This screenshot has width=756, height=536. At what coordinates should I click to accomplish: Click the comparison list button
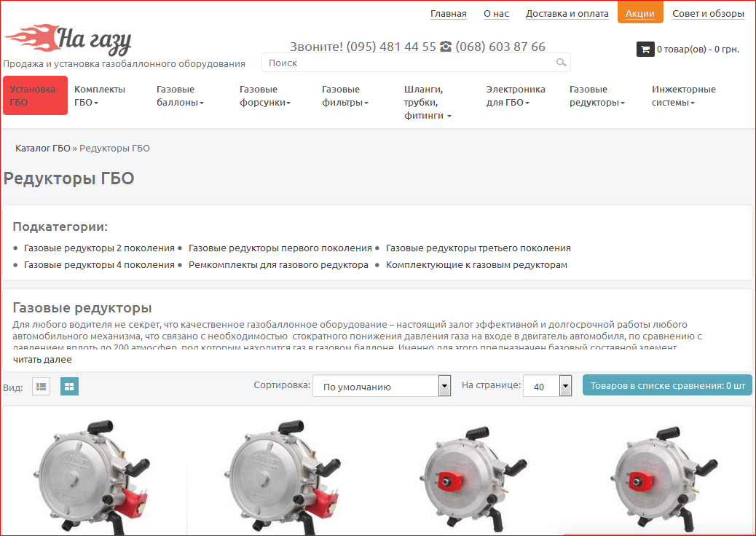coord(667,386)
